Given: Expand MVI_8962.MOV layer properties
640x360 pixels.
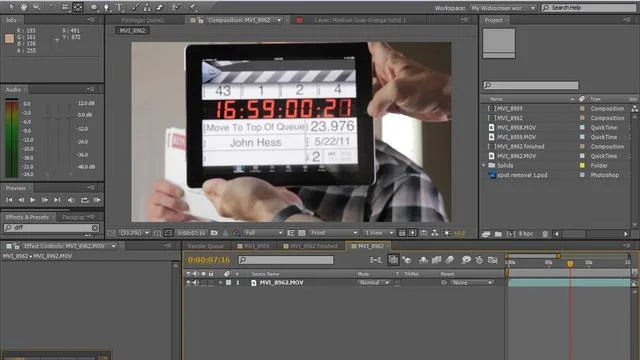Looking at the screenshot, I should coord(220,282).
